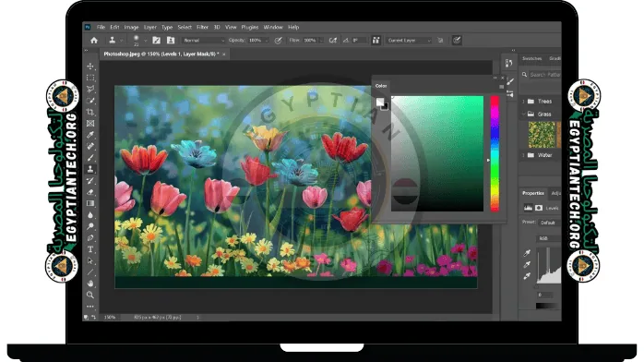Open the brush preset picker arrow
This screenshot has width=644, height=362.
[x=146, y=41]
